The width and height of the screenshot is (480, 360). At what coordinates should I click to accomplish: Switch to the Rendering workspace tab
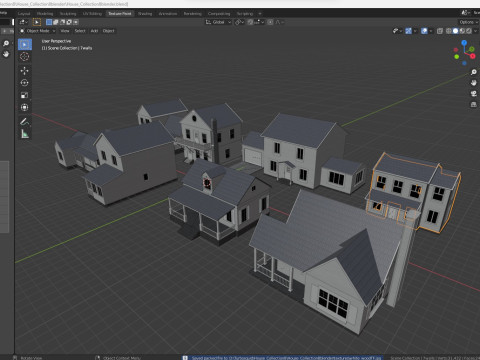[x=193, y=14]
